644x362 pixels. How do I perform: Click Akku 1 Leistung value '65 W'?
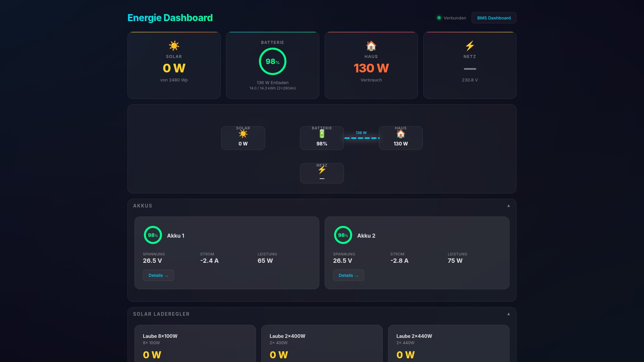click(x=265, y=260)
